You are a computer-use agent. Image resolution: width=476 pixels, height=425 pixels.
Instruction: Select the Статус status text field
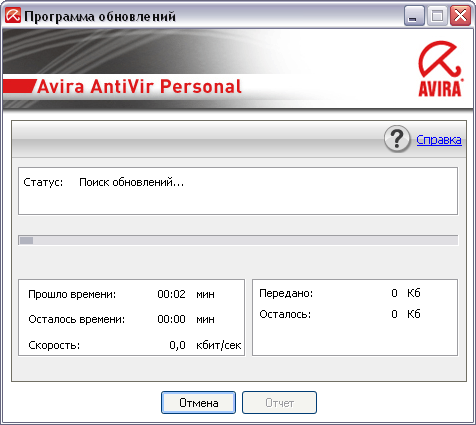pos(238,191)
